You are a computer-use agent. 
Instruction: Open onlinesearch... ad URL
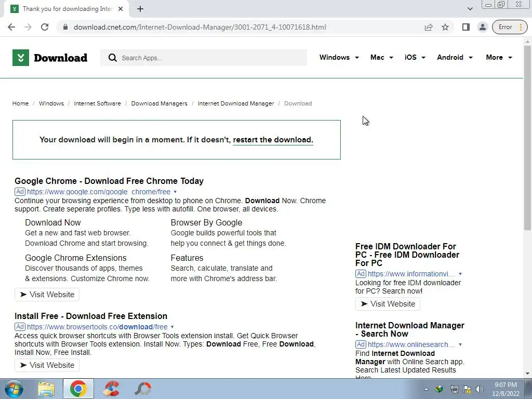pyautogui.click(x=411, y=344)
